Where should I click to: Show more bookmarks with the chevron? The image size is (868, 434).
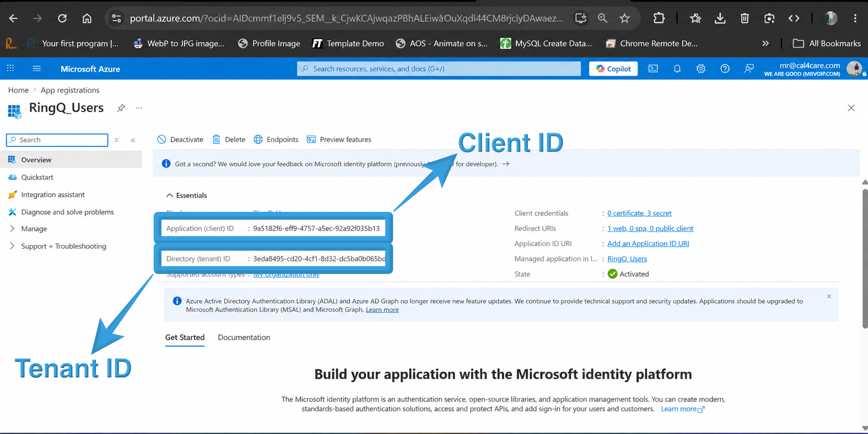(x=765, y=44)
